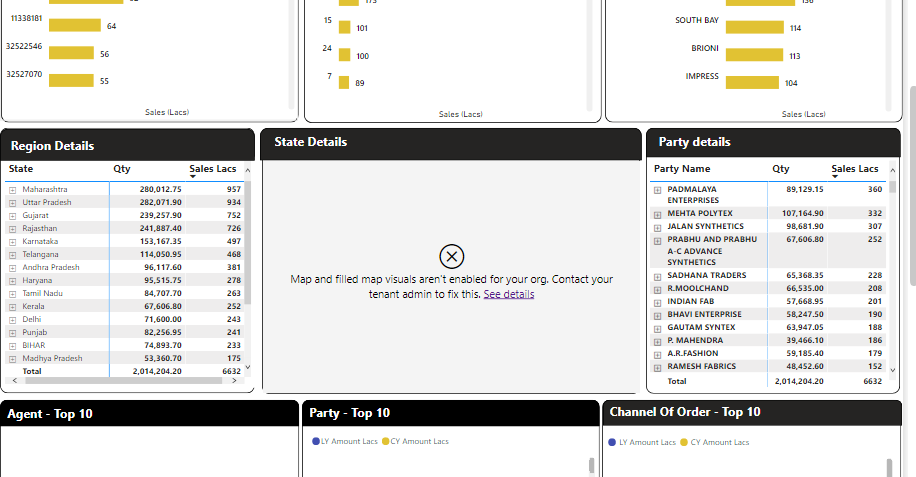Click the State Details panel title
This screenshot has width=916, height=477.
coord(311,142)
